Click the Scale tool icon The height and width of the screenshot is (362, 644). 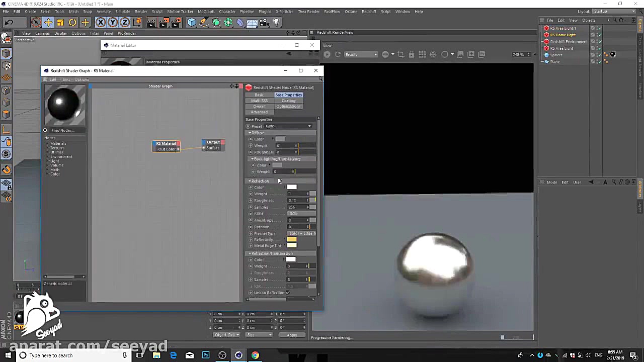point(60,22)
